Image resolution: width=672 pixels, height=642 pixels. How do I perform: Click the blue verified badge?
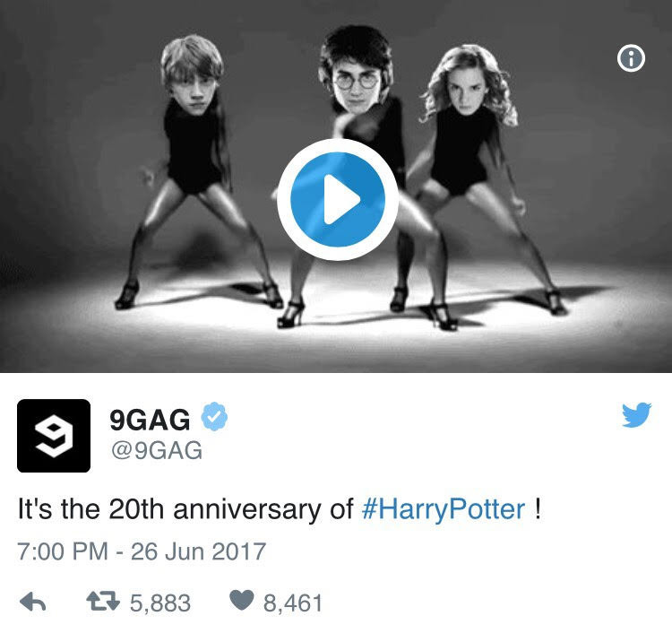pos(214,416)
